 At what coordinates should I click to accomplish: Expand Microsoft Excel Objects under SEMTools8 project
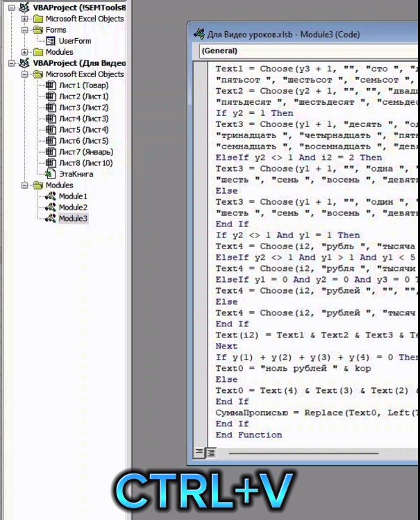pyautogui.click(x=24, y=19)
